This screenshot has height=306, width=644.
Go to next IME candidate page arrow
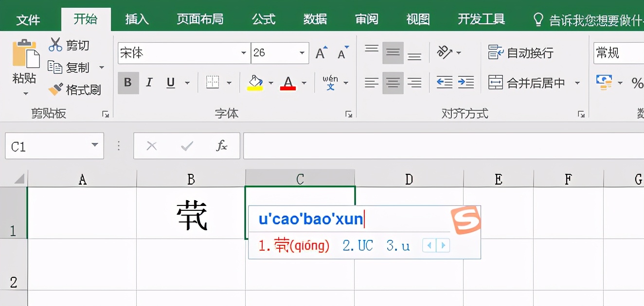(443, 245)
